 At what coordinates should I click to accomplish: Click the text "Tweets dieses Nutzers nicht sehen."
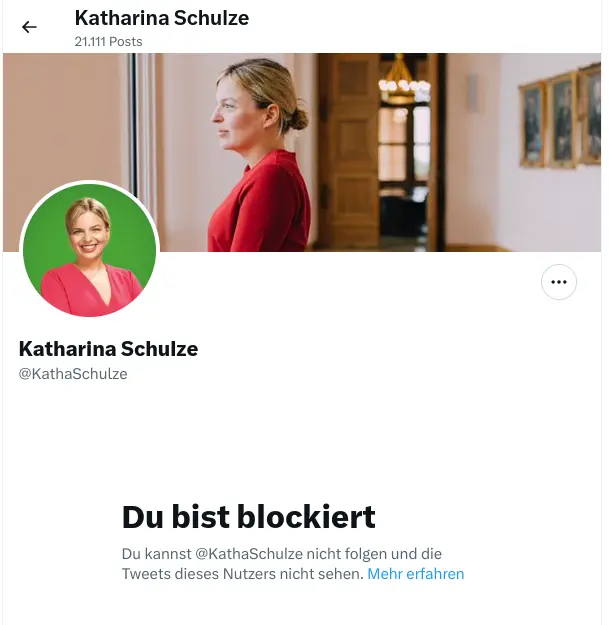coord(242,574)
